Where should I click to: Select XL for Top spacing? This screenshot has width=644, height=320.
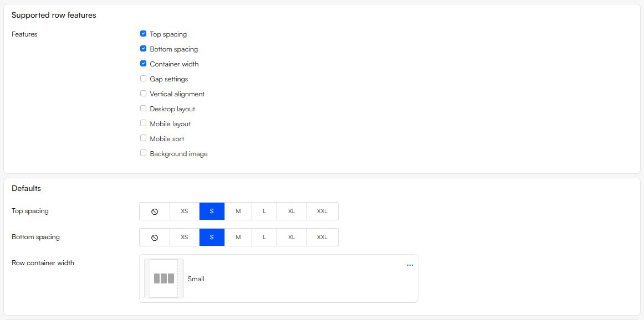click(291, 211)
